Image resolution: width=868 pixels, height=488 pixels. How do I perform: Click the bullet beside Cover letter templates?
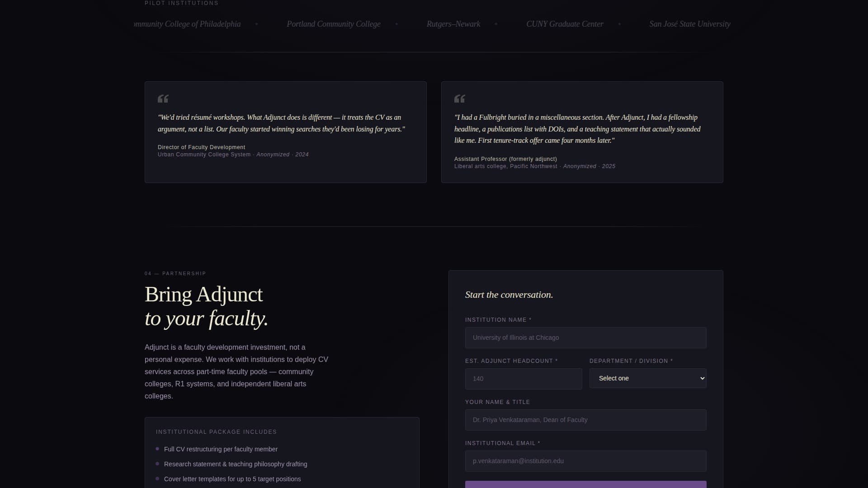pos(157,479)
